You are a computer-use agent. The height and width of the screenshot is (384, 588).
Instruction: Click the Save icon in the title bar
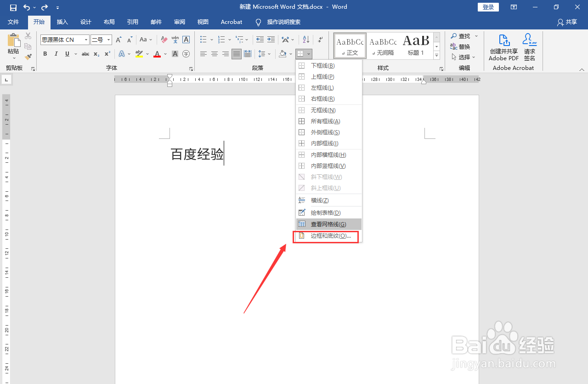point(13,7)
